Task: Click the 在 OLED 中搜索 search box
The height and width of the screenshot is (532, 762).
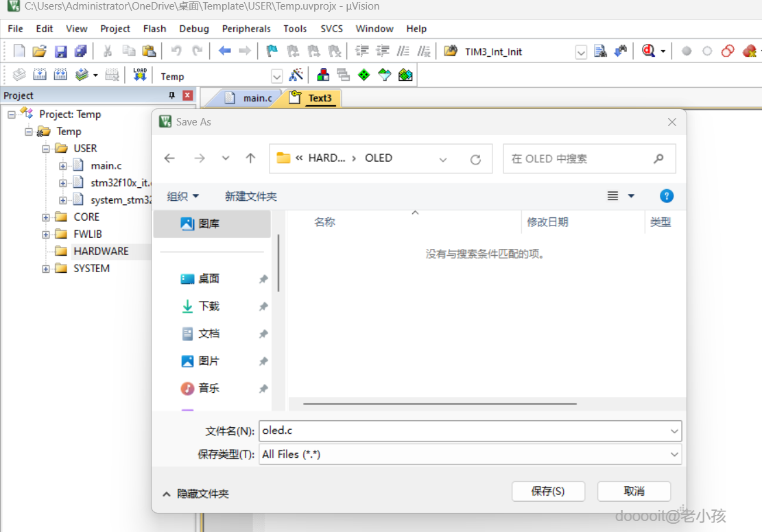Action: [589, 159]
